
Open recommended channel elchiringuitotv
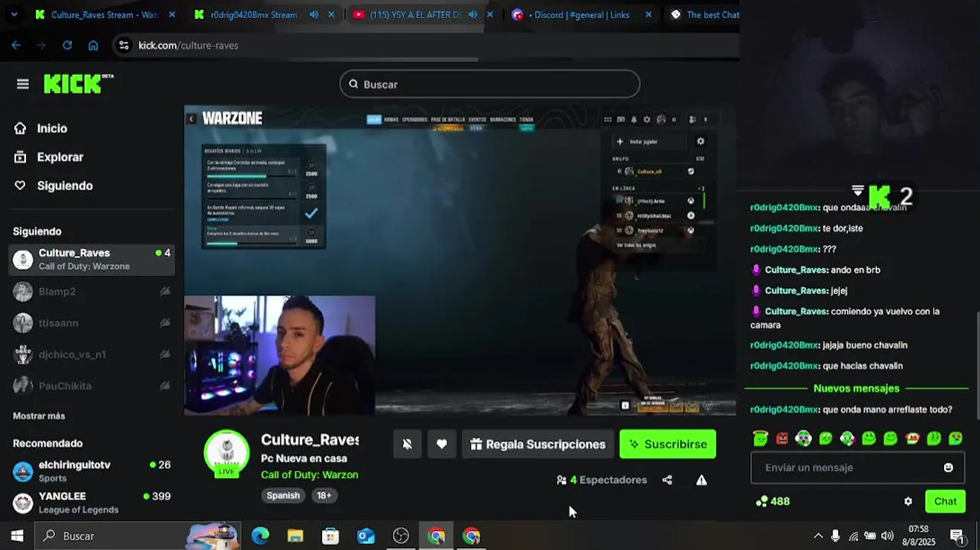tap(92, 471)
